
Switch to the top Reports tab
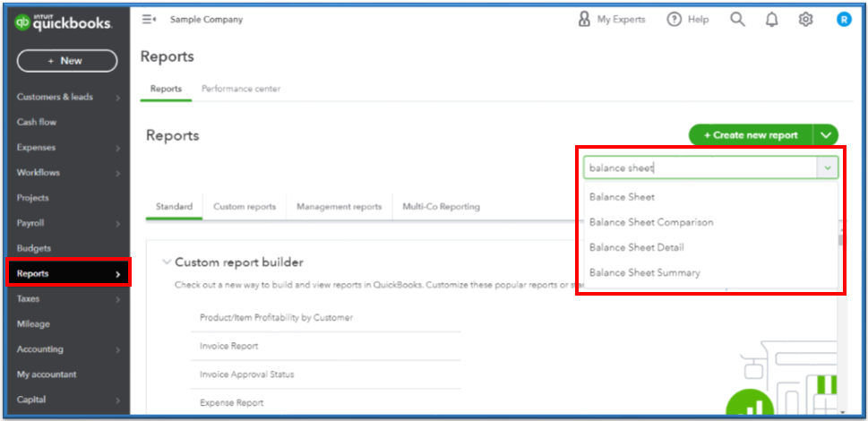(x=166, y=89)
